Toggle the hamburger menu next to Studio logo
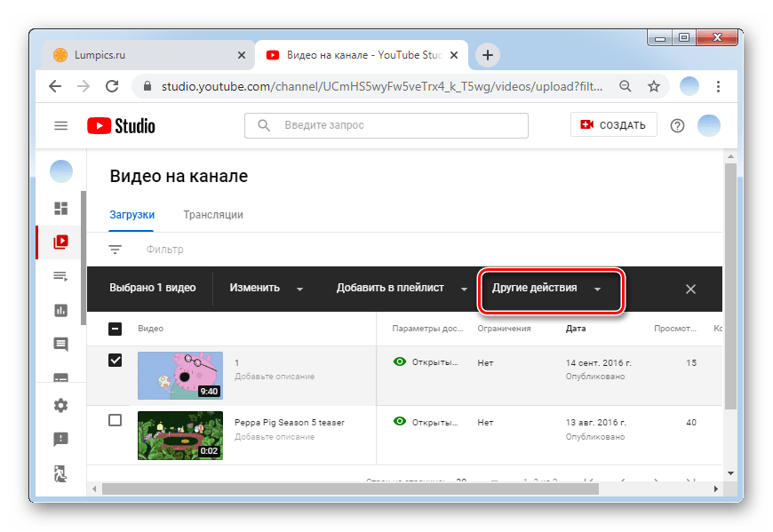The image size is (773, 532). pyautogui.click(x=61, y=125)
